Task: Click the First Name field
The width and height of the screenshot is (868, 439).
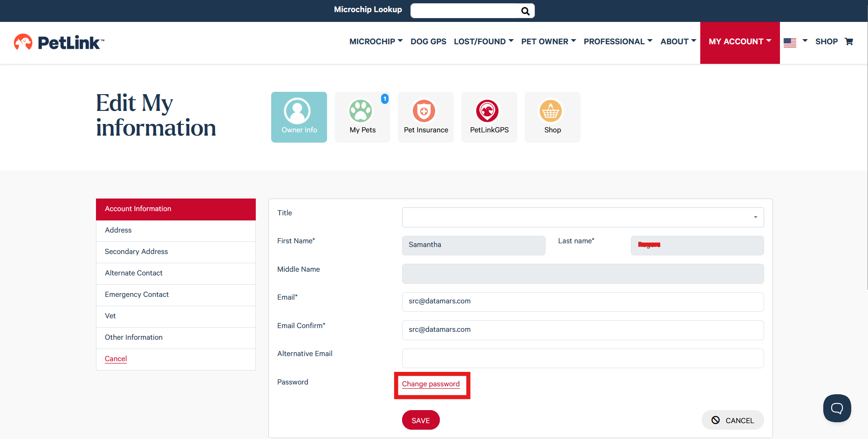Action: [473, 246]
